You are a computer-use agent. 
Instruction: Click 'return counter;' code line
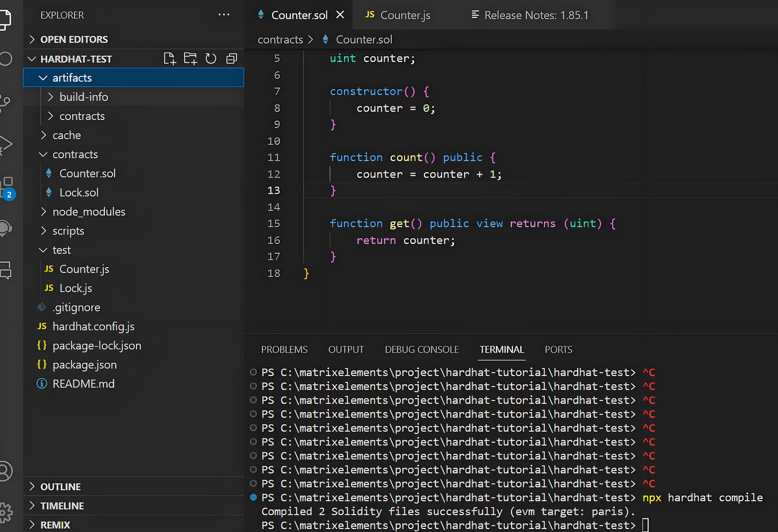(406, 240)
